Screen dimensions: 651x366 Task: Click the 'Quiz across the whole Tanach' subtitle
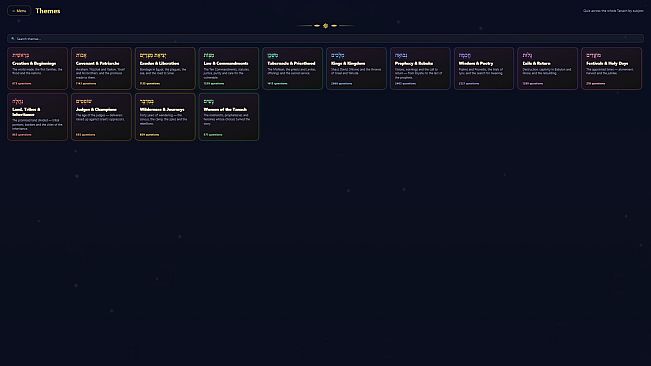(x=613, y=11)
